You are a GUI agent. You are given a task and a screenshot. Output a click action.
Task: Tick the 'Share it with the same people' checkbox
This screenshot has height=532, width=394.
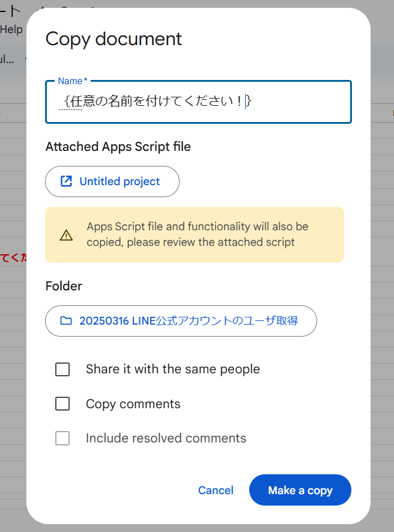point(62,369)
